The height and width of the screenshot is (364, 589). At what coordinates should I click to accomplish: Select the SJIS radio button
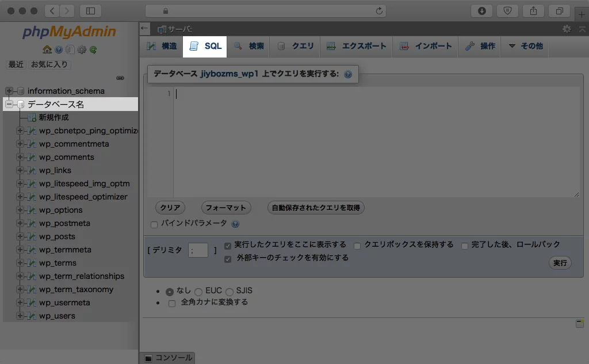click(230, 292)
